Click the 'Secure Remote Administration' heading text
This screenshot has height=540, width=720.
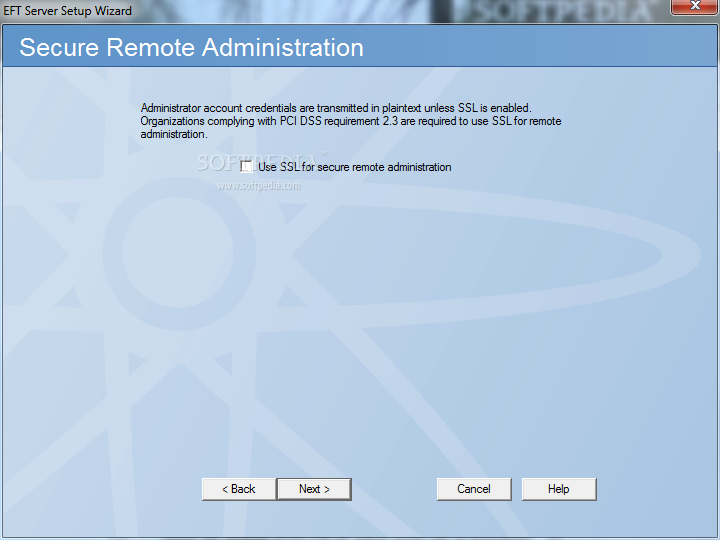[x=191, y=47]
